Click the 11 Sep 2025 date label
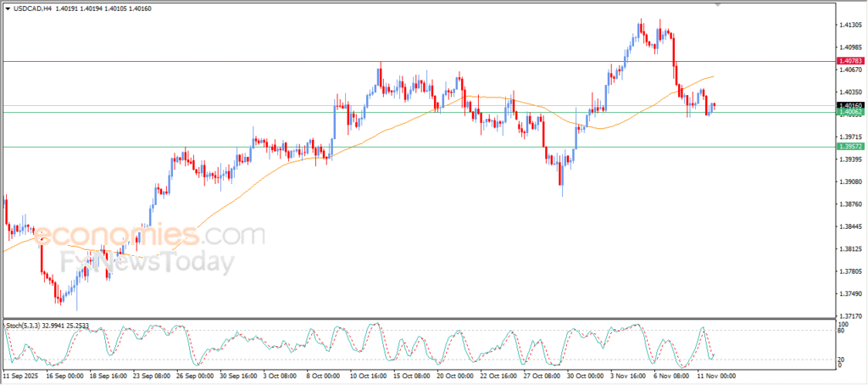 coord(20,376)
